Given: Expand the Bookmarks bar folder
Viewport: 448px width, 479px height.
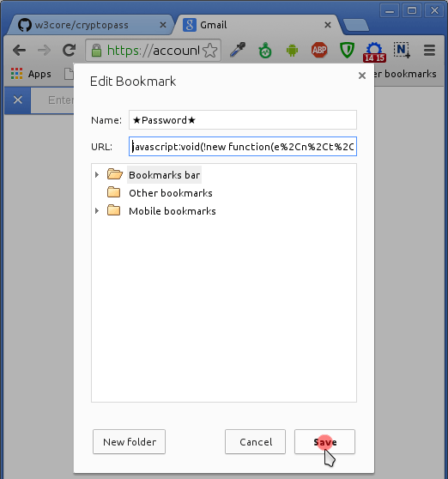Looking at the screenshot, I should 97,175.
